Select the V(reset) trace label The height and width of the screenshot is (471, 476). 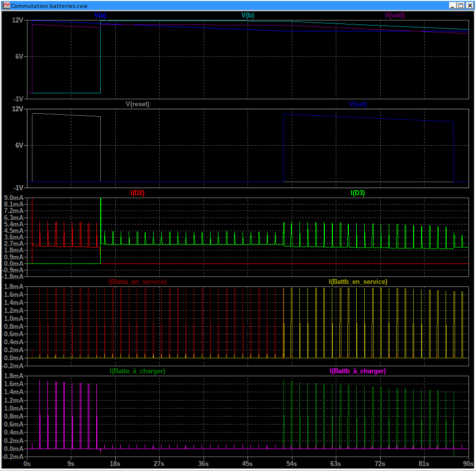click(x=138, y=104)
